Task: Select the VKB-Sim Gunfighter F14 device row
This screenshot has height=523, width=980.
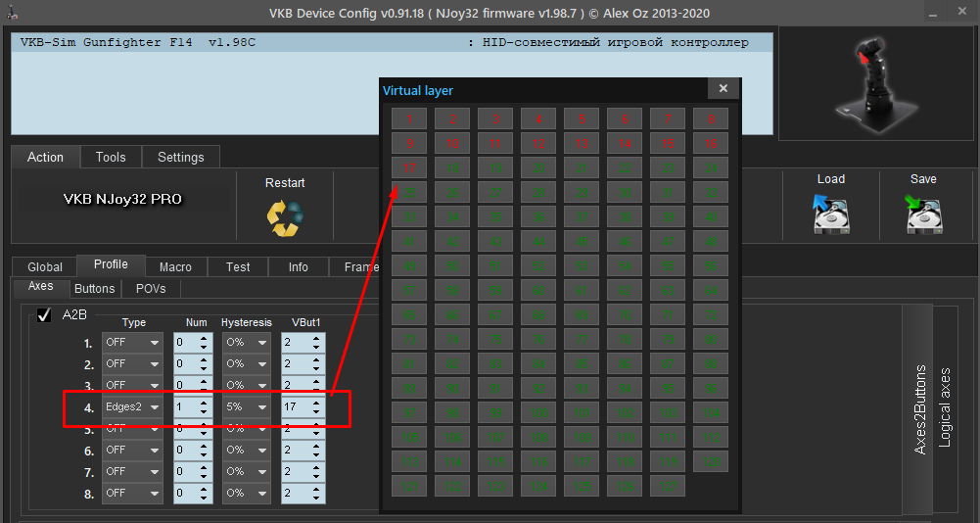Action: click(392, 42)
